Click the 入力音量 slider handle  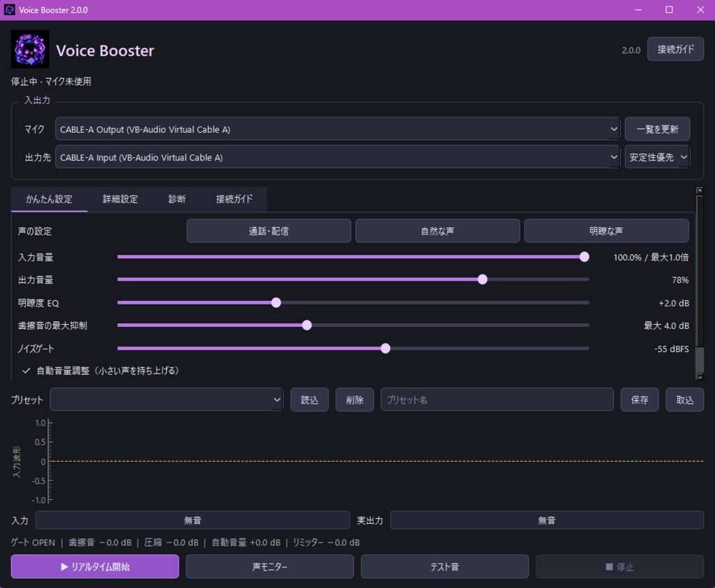(x=584, y=257)
